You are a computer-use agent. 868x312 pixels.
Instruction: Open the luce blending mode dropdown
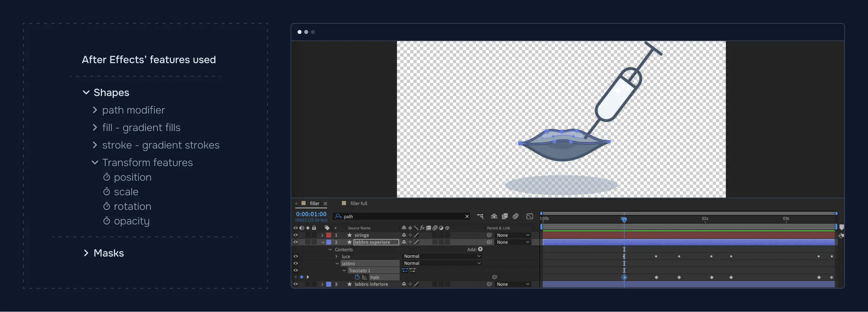442,257
